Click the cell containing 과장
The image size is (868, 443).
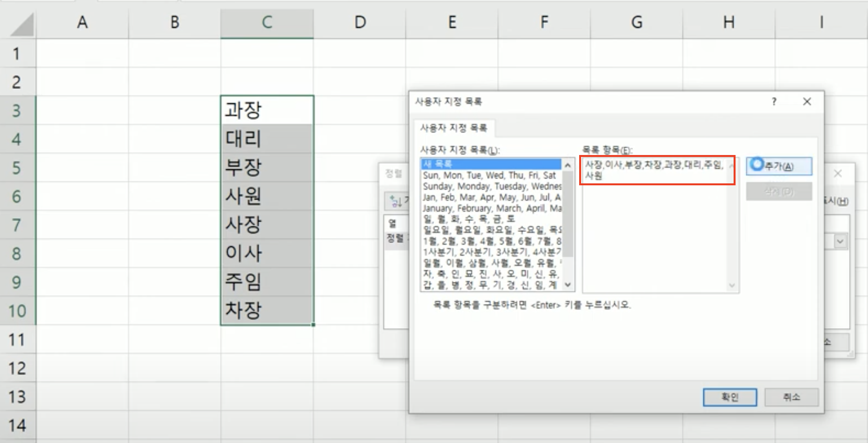267,110
